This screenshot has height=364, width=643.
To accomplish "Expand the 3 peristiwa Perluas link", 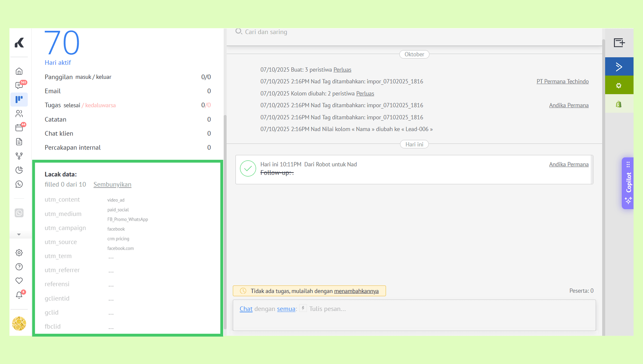I will [342, 70].
